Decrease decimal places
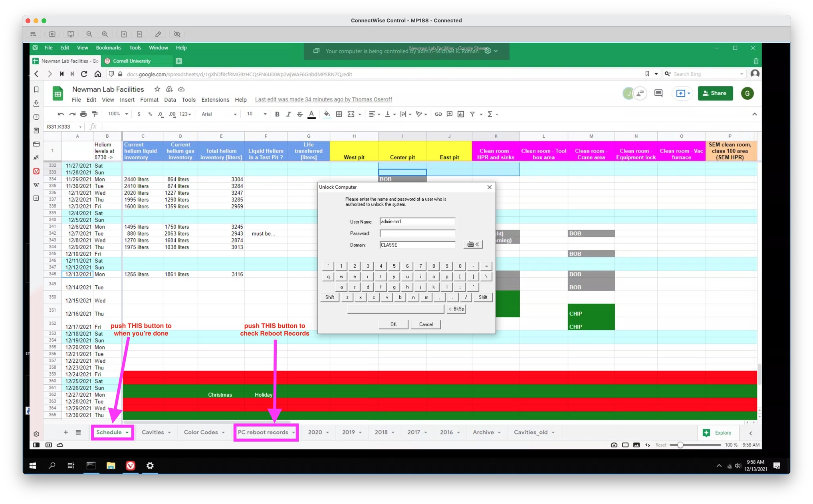Screen dimensions: 813x504 coord(161,114)
